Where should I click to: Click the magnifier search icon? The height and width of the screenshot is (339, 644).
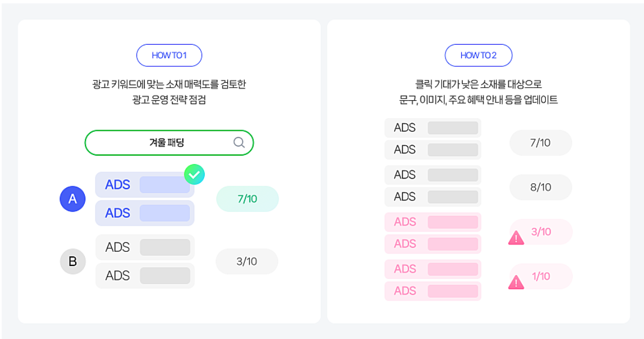(239, 143)
